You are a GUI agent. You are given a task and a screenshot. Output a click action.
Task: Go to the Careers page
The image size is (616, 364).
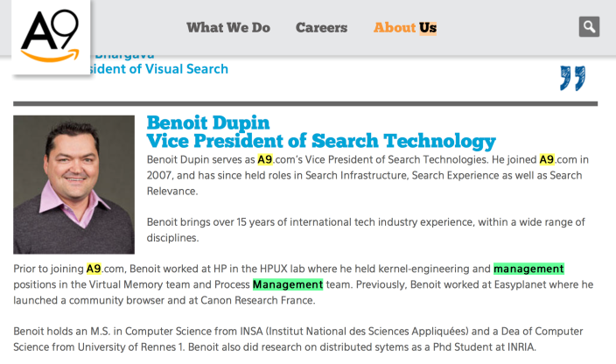click(321, 27)
